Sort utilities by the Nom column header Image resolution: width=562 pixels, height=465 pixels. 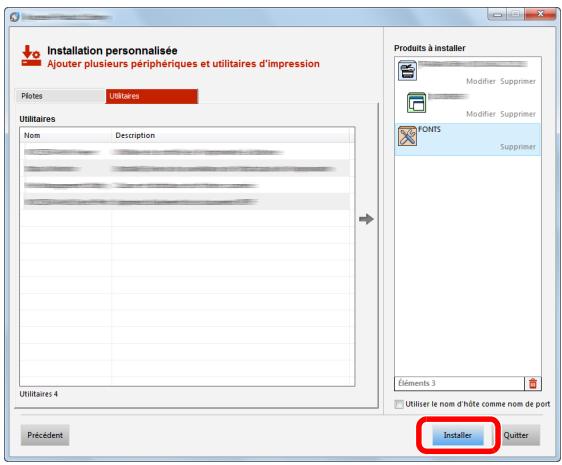66,136
